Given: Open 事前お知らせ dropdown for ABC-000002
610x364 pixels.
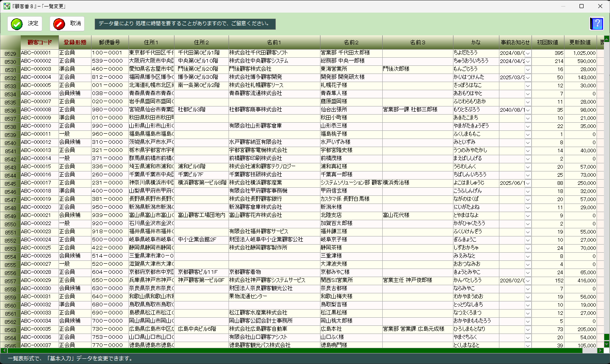Looking at the screenshot, I should 528,61.
